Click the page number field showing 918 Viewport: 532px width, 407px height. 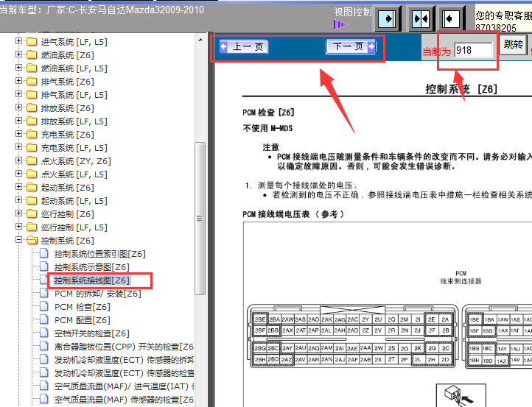coord(473,50)
